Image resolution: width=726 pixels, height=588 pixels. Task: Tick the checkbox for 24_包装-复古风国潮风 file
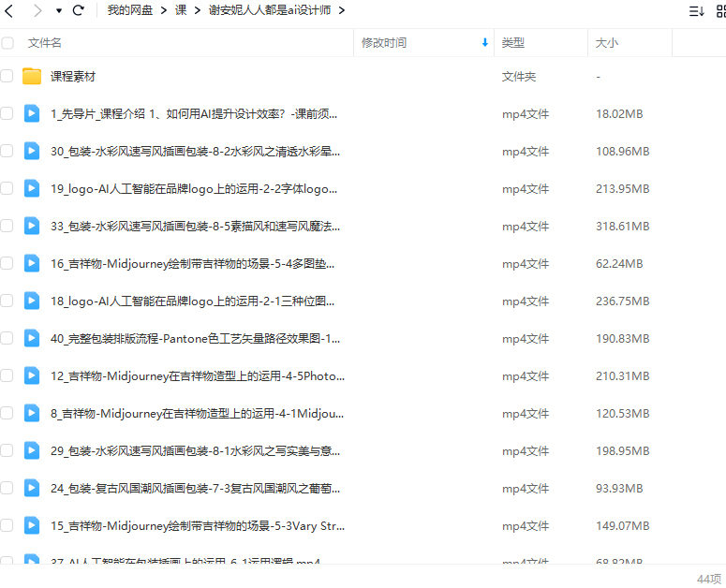(x=7, y=488)
